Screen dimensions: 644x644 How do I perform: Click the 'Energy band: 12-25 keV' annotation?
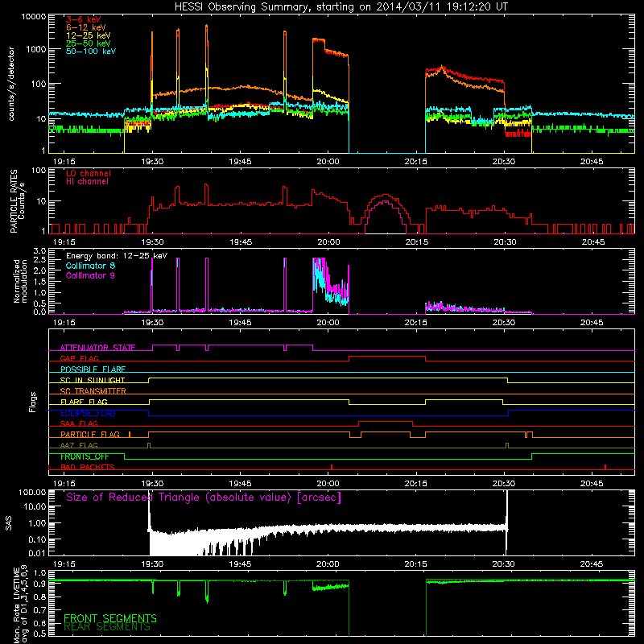pos(117,256)
